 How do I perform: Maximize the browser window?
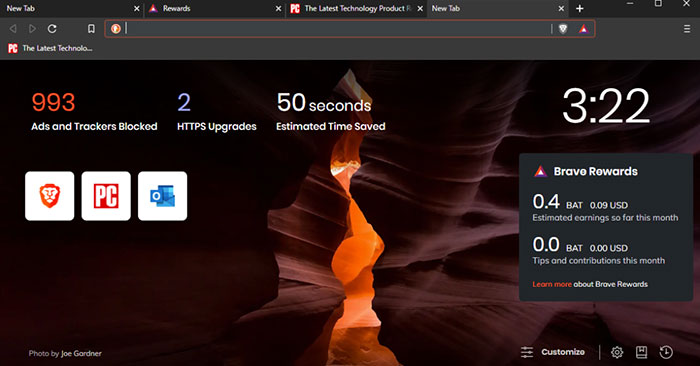(658, 4)
